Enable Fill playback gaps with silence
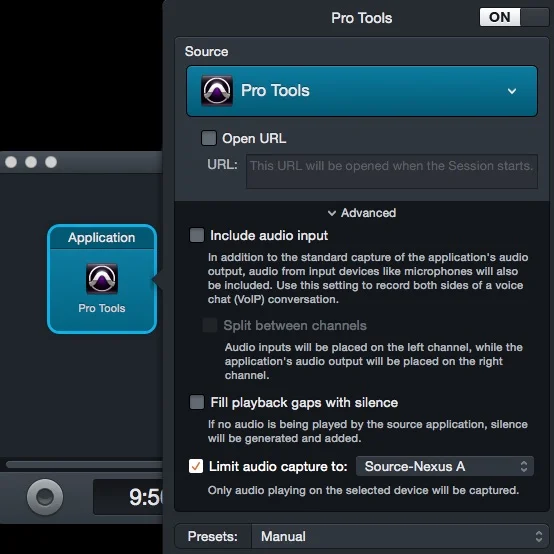The width and height of the screenshot is (554, 554). coord(197,402)
